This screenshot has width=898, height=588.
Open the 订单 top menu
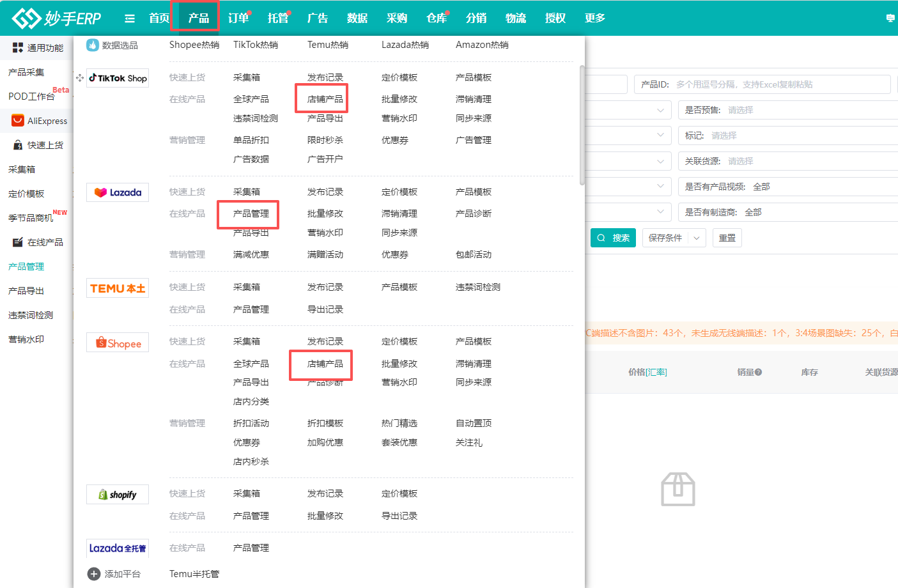point(238,18)
